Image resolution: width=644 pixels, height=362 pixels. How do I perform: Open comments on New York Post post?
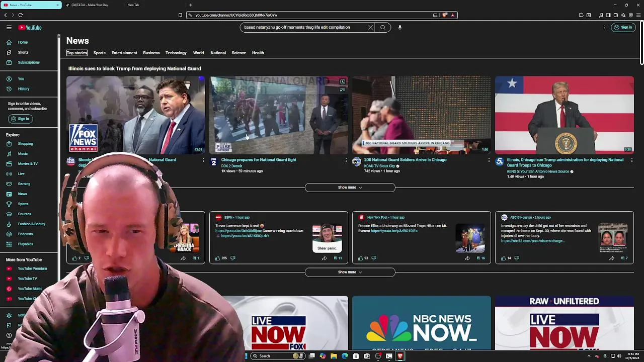coord(480,258)
